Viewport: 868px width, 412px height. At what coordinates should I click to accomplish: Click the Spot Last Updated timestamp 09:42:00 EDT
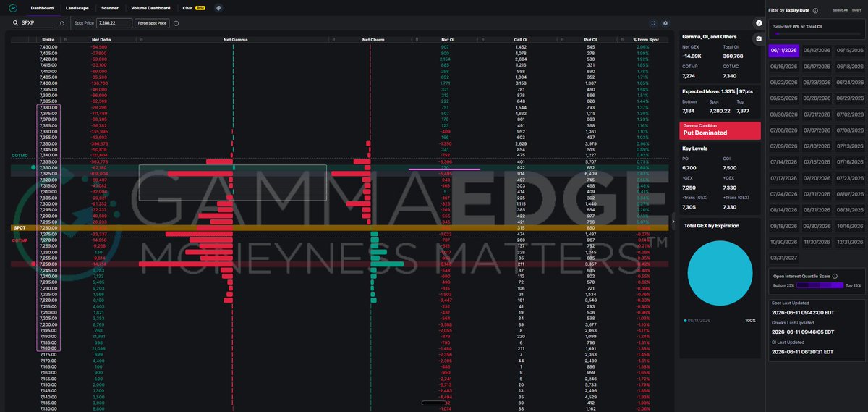[x=803, y=311]
